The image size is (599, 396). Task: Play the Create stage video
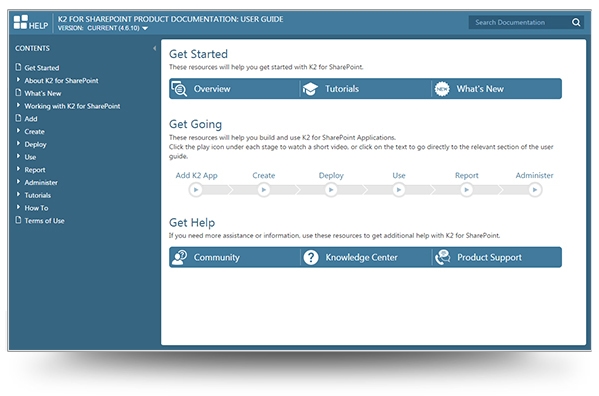[264, 190]
